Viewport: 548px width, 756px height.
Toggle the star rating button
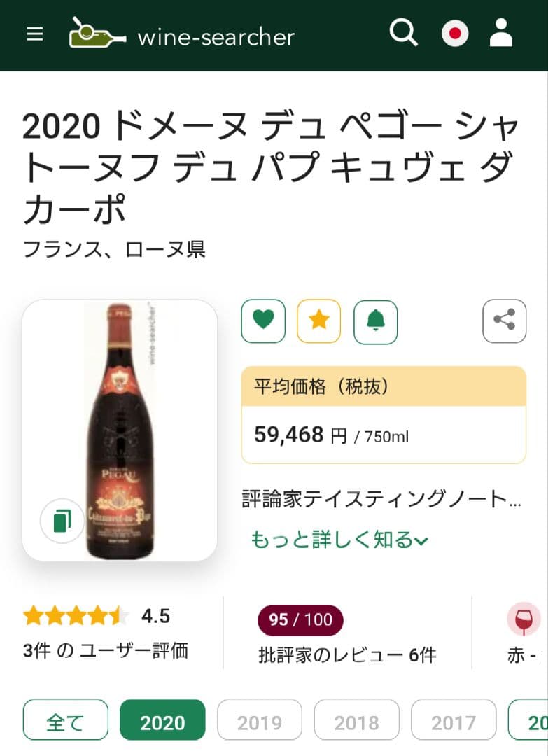319,321
